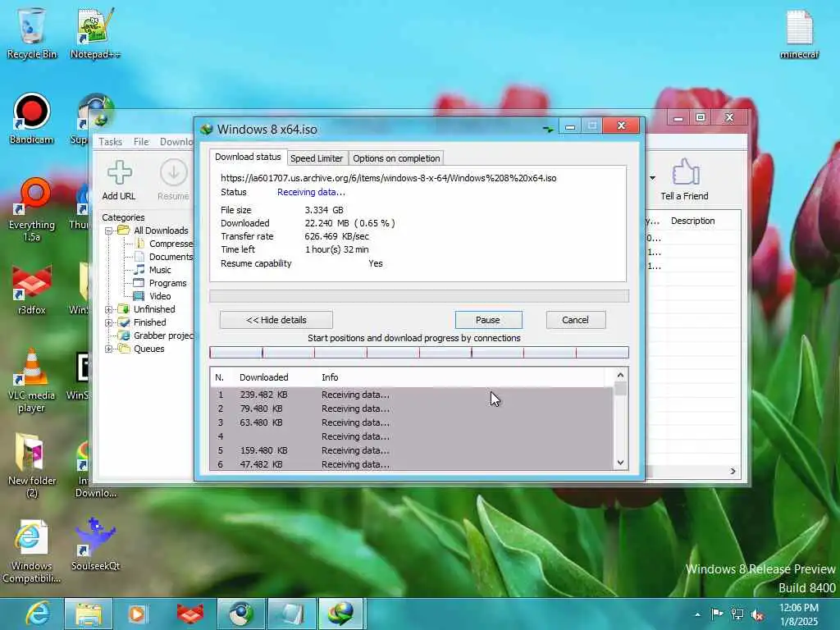Cancel the download
840x630 pixels.
576,320
